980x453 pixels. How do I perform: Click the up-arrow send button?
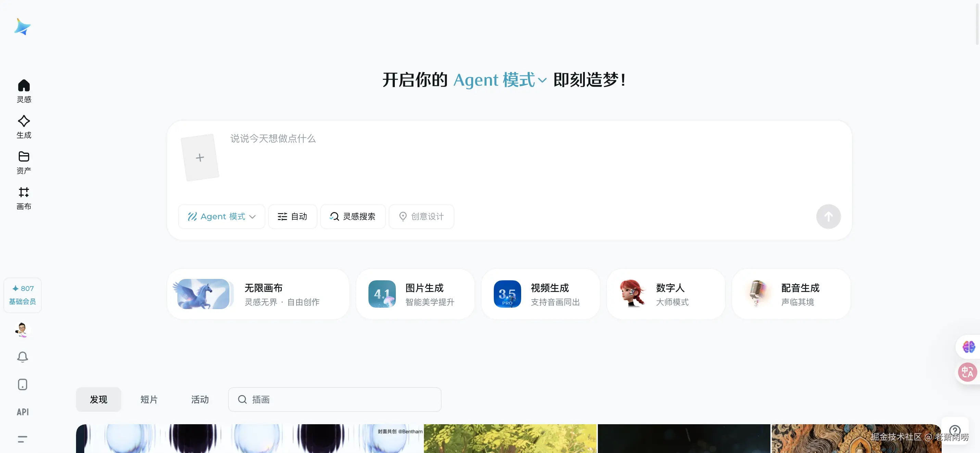click(828, 217)
